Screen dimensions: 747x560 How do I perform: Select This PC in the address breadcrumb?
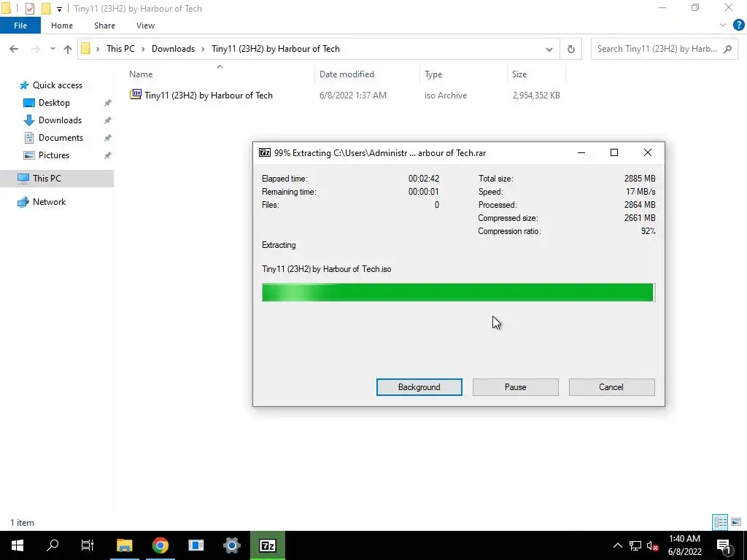click(x=120, y=49)
